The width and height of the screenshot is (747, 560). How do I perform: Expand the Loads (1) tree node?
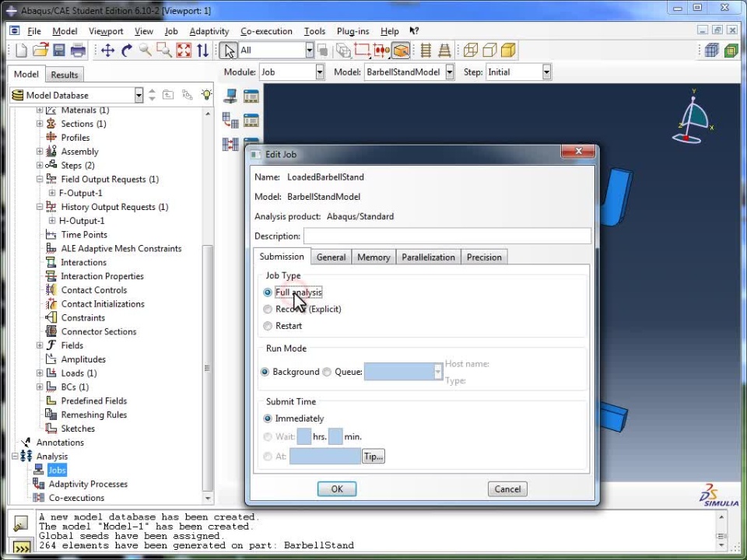coord(40,373)
